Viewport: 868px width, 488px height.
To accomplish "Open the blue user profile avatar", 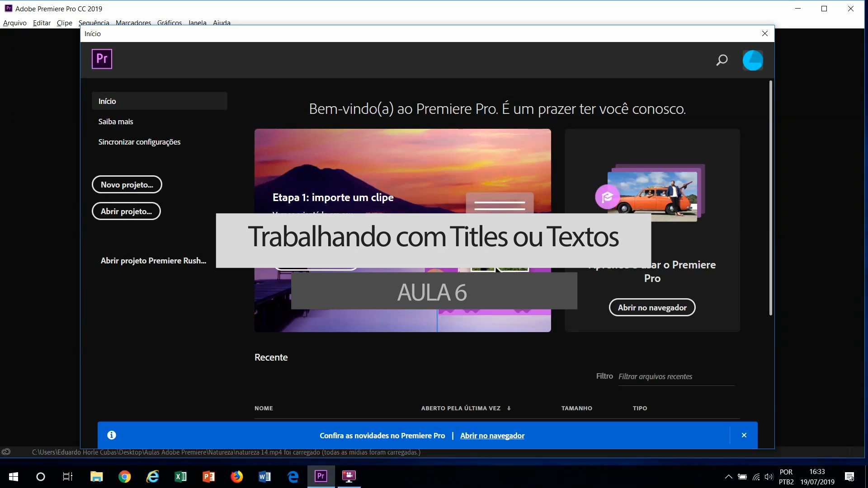I will tap(753, 60).
